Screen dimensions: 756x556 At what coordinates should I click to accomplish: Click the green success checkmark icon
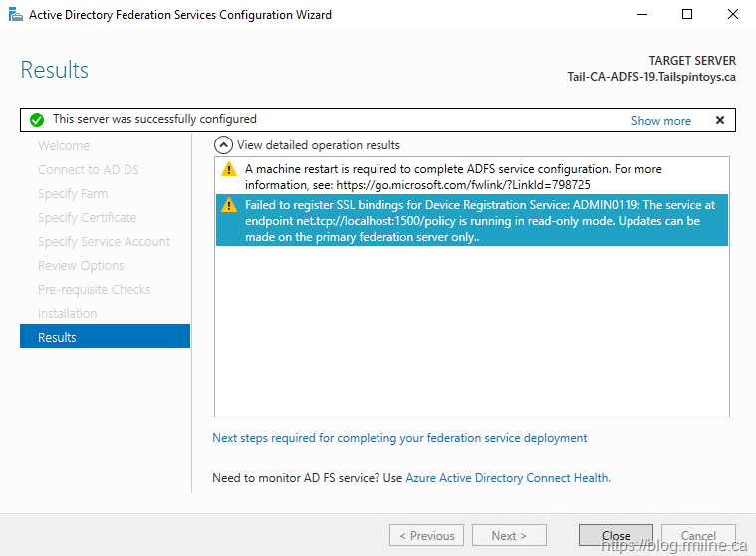pos(37,120)
